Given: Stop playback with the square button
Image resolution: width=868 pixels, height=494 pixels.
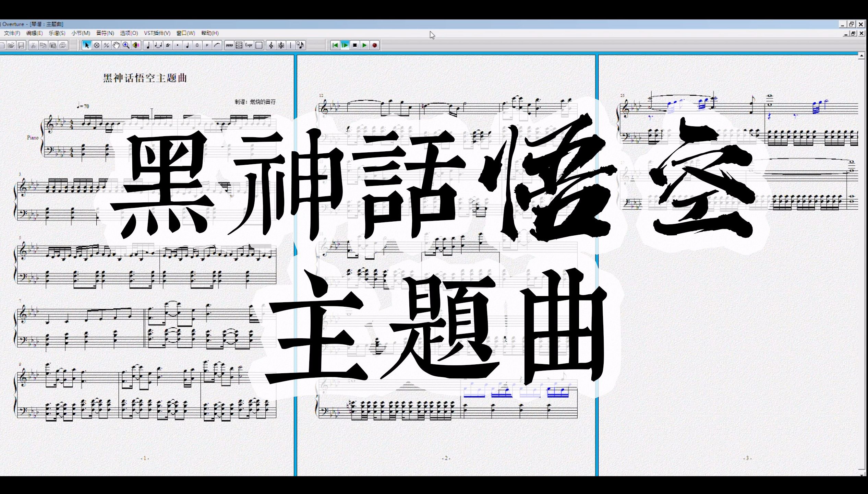Looking at the screenshot, I should coord(355,45).
